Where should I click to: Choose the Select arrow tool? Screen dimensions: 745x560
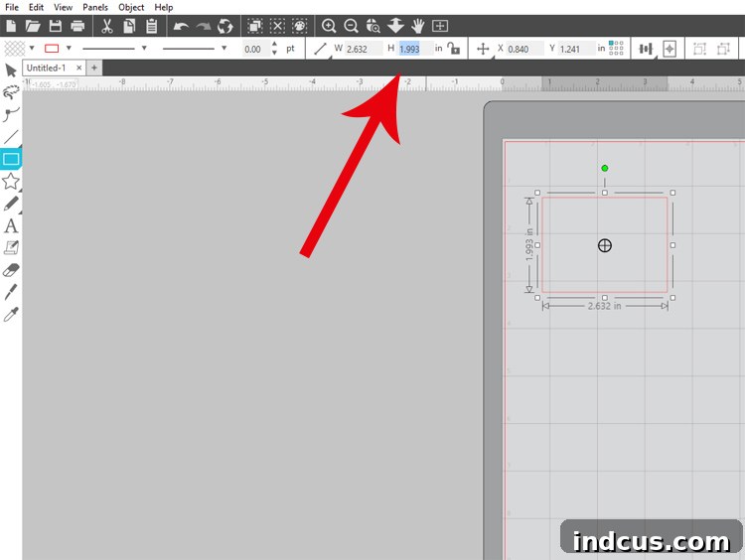11,70
